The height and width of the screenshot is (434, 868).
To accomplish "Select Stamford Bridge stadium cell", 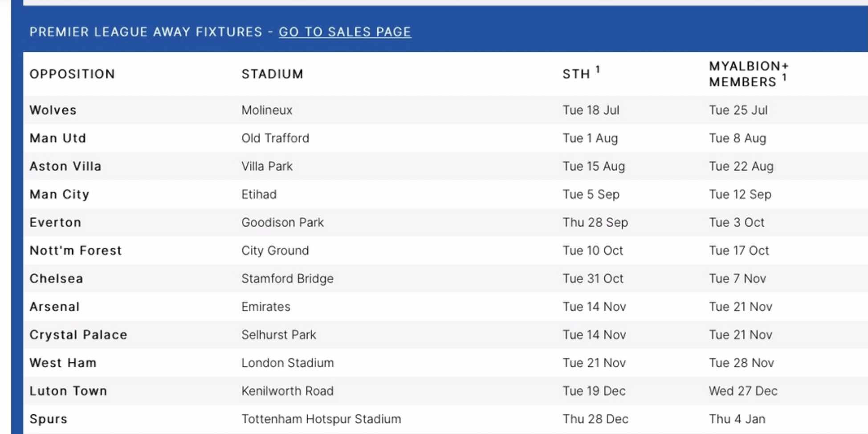I will [287, 279].
